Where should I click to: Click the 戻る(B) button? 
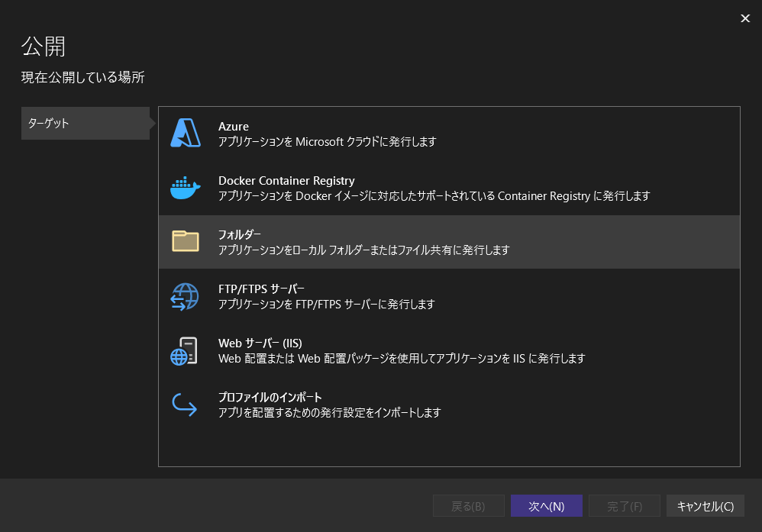coord(469,506)
